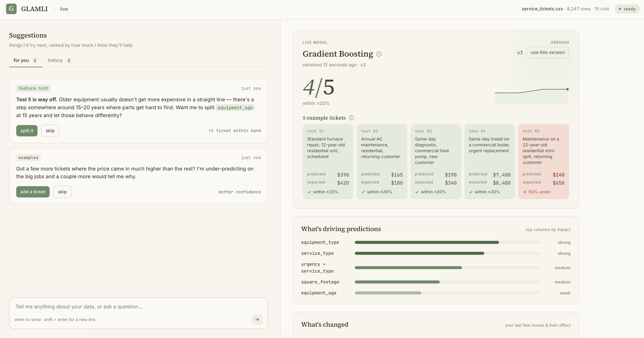Click the '63% under' status on test 05

[x=537, y=192]
